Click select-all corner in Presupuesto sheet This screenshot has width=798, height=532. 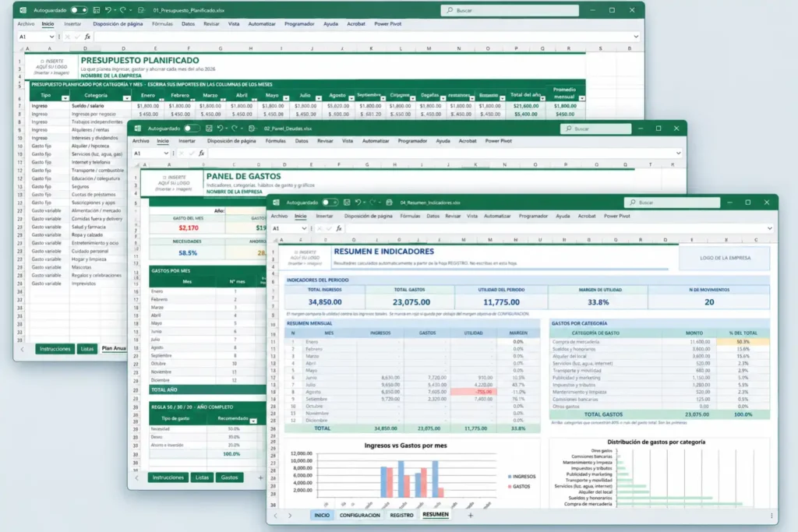pos(21,49)
